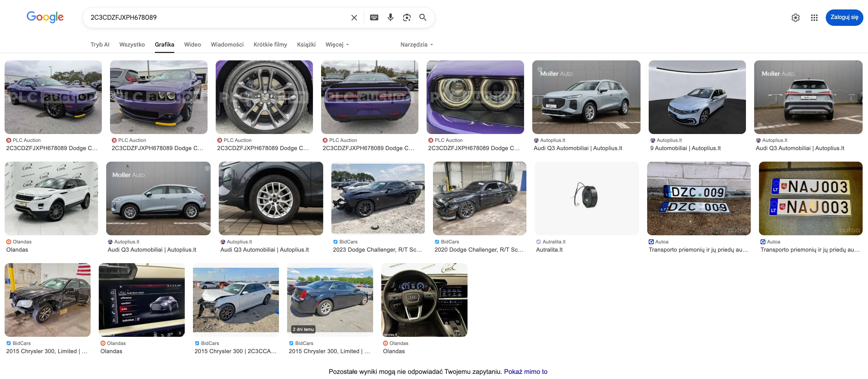Open the white Range Rover Evoque thumbnail

pyautogui.click(x=51, y=198)
